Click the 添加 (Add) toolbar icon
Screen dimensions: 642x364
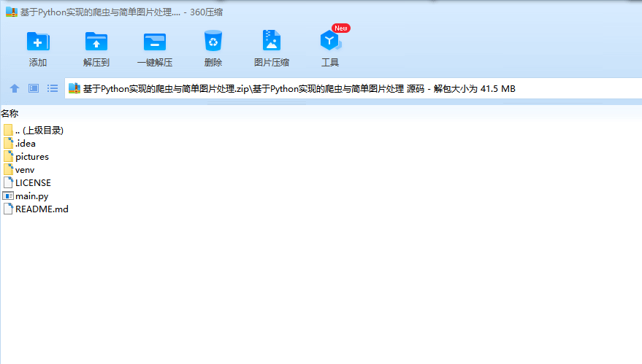tap(38, 42)
